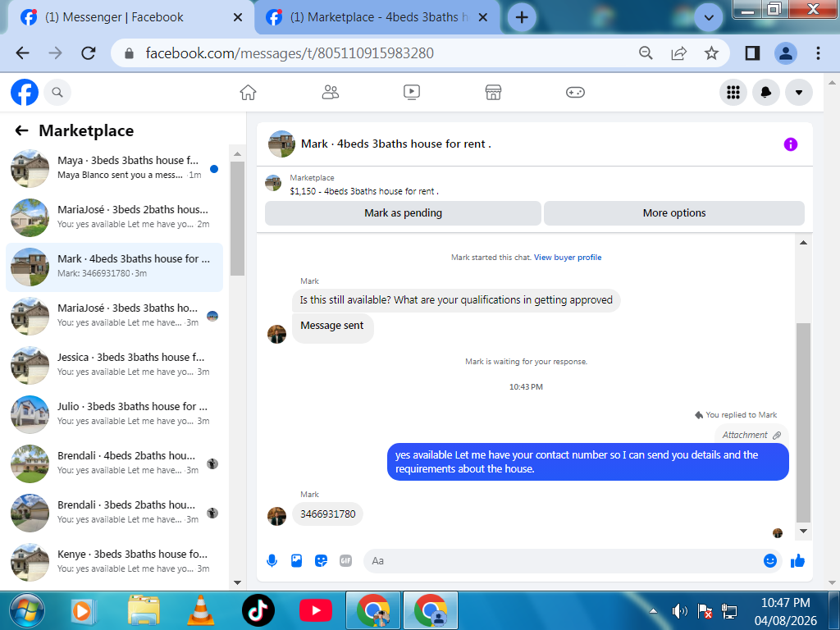Click listing house thumbnail in chat header

[282, 144]
